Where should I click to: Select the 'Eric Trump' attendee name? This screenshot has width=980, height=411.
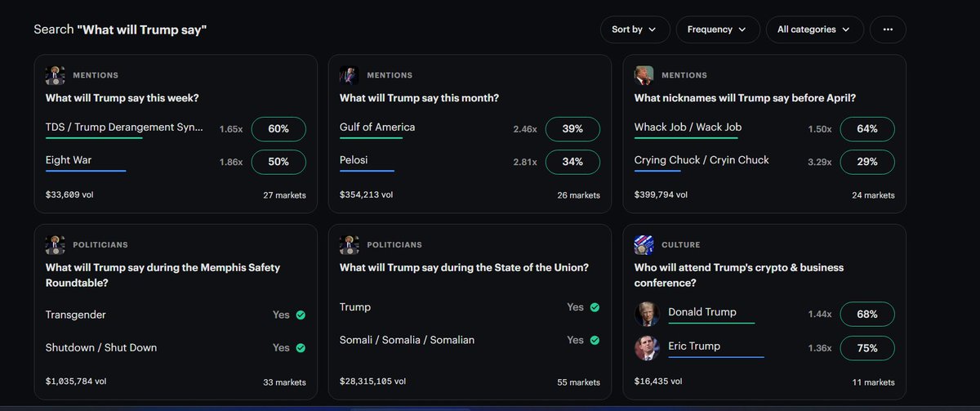point(694,346)
